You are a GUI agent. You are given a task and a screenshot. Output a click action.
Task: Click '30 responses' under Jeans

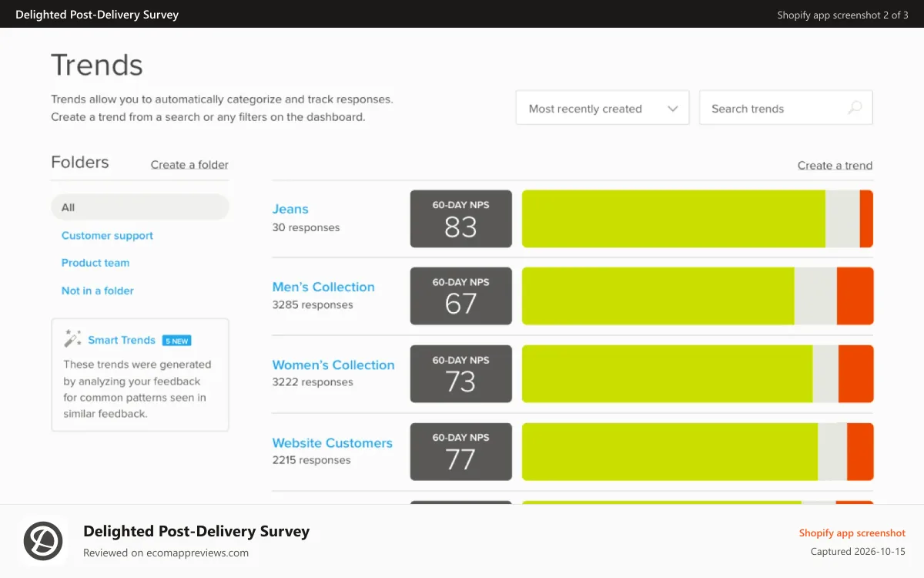coord(306,227)
